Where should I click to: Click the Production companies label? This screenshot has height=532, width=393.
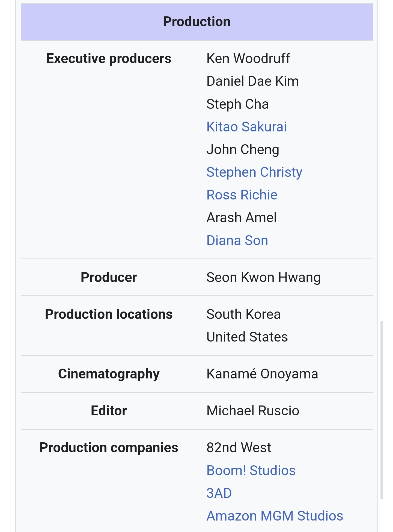pyautogui.click(x=109, y=448)
